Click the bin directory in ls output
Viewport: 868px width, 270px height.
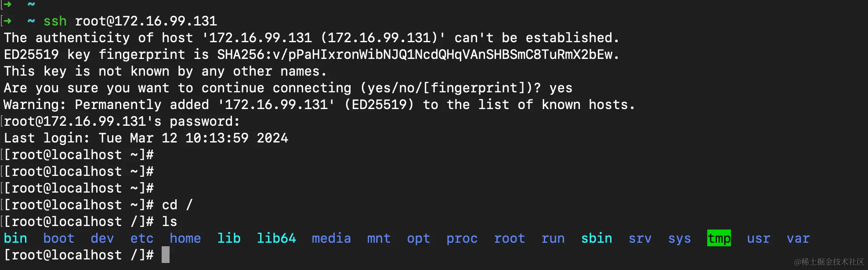15,238
